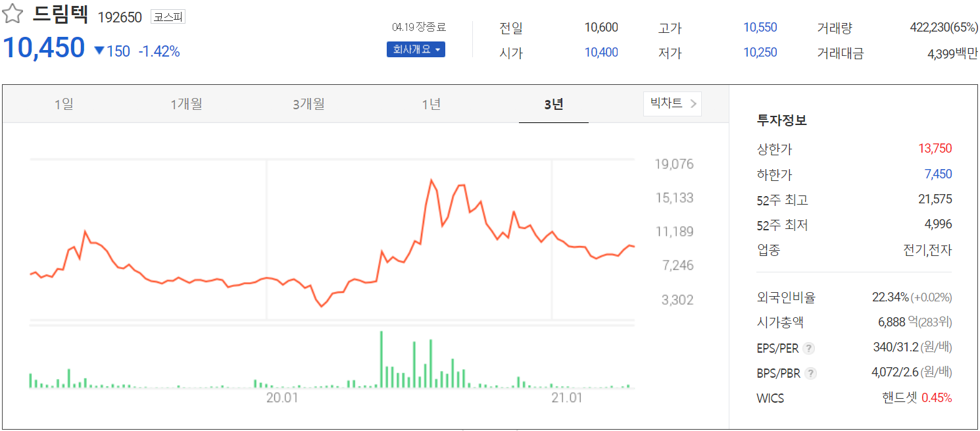The image size is (980, 431).
Task: Select the 3년 chart tab
Action: tap(554, 104)
